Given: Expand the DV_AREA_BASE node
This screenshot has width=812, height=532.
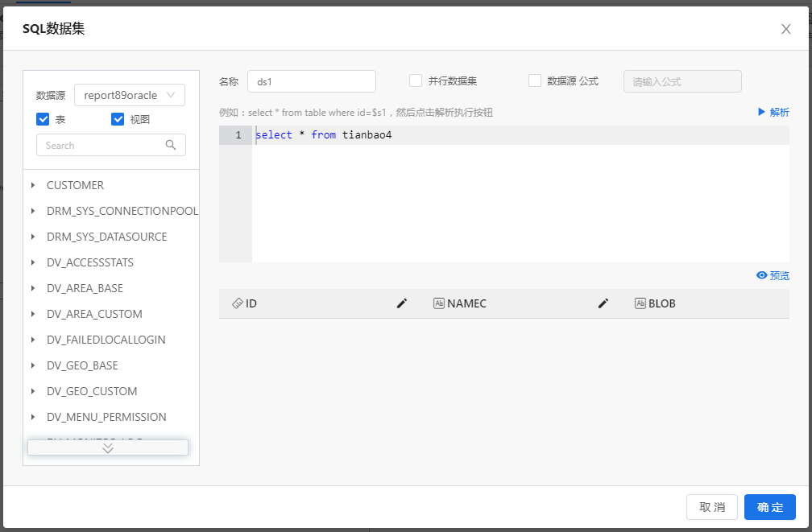Looking at the screenshot, I should [x=33, y=288].
